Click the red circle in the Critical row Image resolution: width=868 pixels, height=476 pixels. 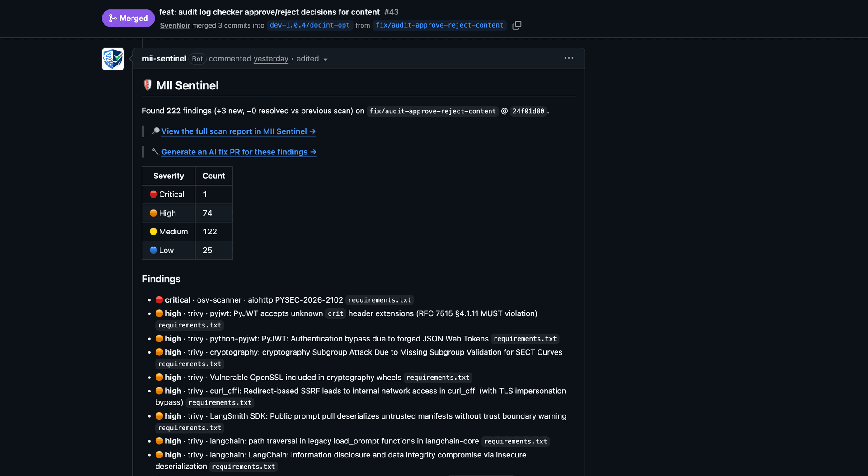(153, 194)
